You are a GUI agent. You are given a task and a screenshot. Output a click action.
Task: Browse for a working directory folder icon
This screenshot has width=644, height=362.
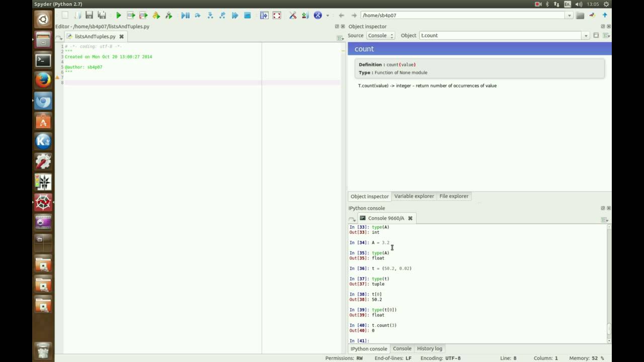(x=580, y=16)
